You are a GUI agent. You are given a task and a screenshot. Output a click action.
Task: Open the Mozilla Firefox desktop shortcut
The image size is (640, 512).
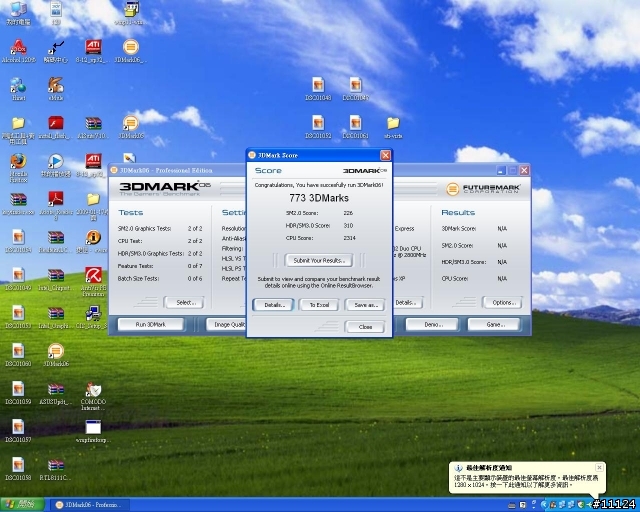(18, 168)
